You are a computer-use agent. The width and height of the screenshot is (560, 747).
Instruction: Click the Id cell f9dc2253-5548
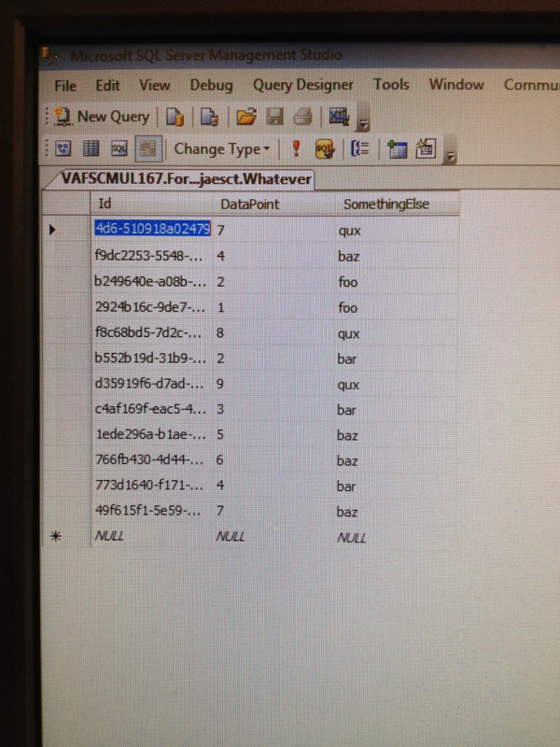(151, 256)
